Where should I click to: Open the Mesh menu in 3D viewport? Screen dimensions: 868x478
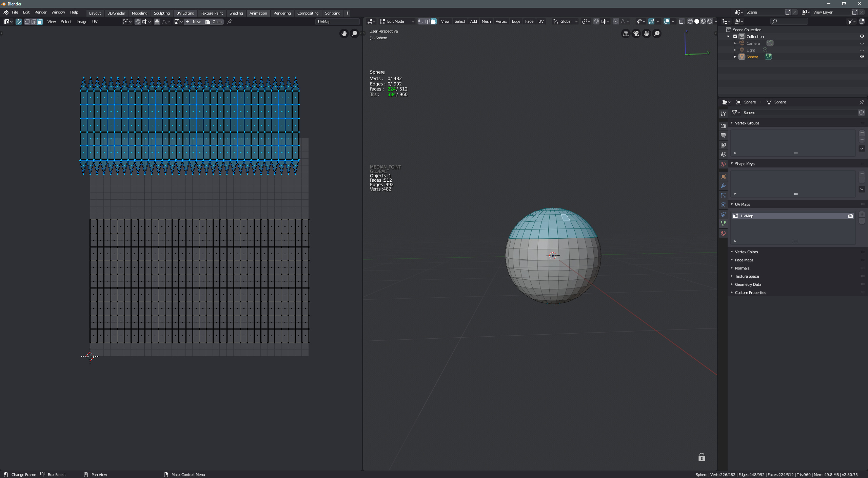coord(486,21)
